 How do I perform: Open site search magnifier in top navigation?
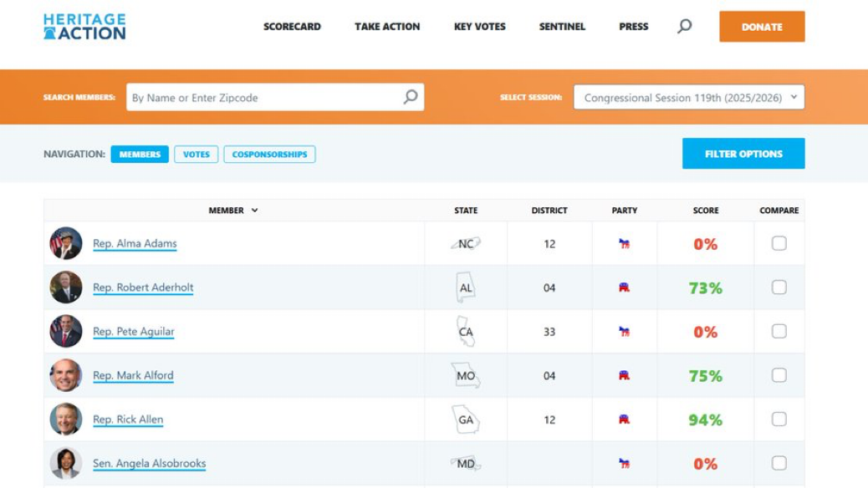pyautogui.click(x=684, y=26)
